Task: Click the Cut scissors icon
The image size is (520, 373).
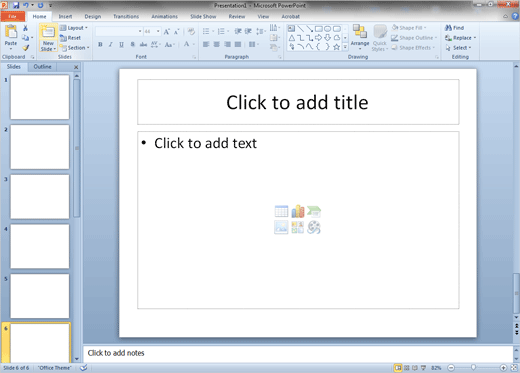Action: click(25, 28)
